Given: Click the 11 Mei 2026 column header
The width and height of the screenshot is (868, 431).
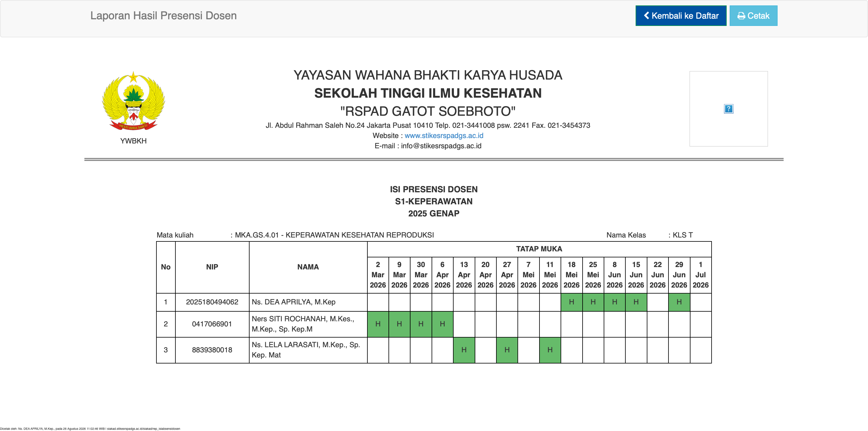Looking at the screenshot, I should (550, 275).
